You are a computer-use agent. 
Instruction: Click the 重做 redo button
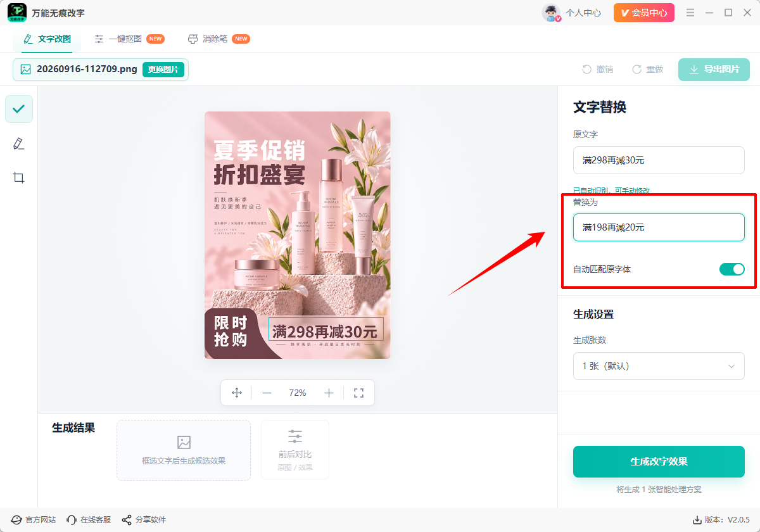coord(647,70)
